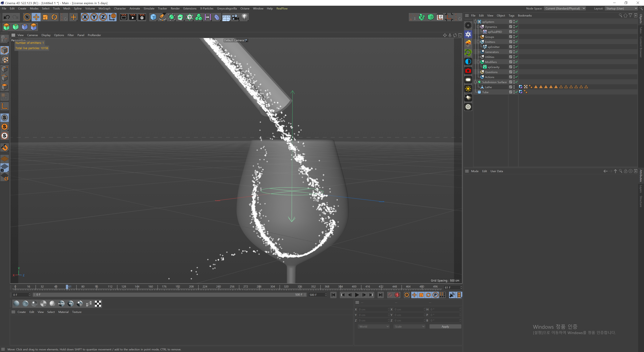This screenshot has width=644, height=352.
Task: Open the Scale mode dropdown
Action: pyautogui.click(x=409, y=327)
